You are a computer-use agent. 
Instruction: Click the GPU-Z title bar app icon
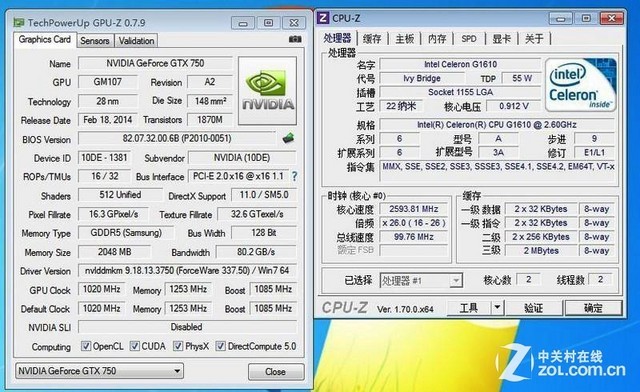(18, 22)
